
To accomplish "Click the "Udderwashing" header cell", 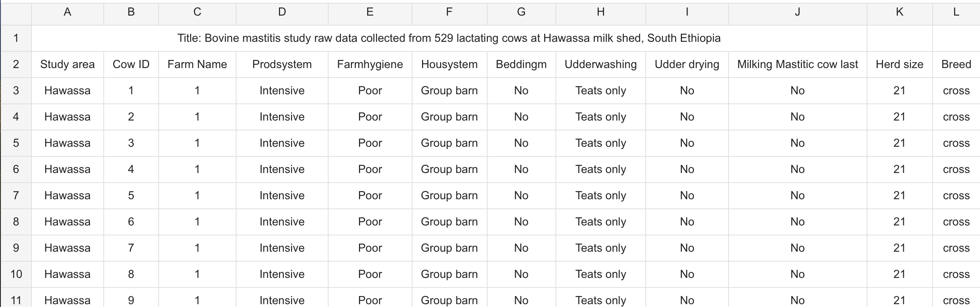I will click(600, 65).
